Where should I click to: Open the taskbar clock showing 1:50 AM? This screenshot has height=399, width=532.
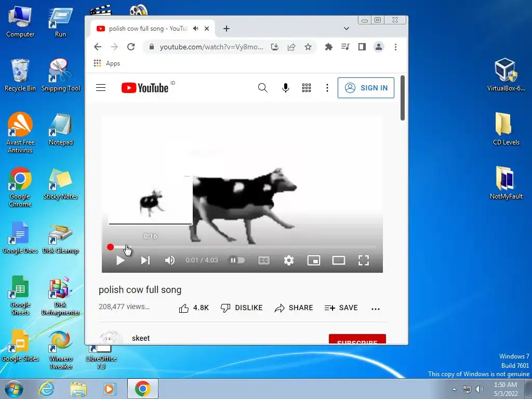[506, 389]
